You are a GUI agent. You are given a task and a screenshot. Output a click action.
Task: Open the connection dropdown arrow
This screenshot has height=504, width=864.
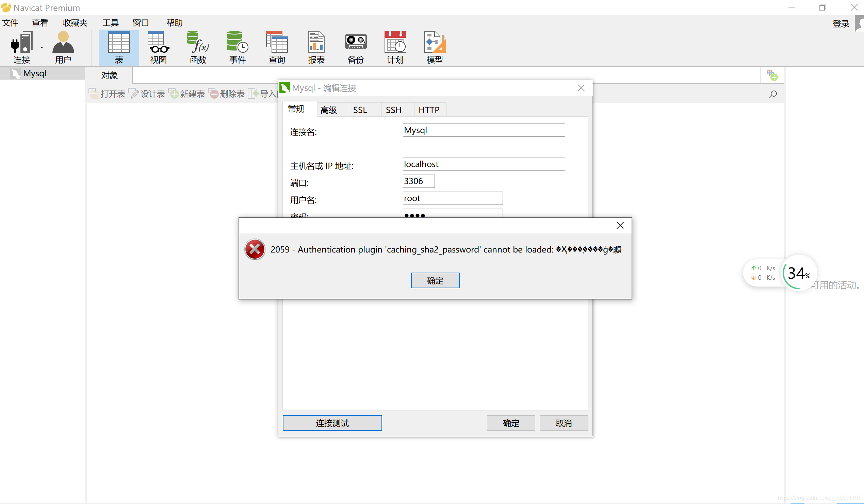click(x=42, y=48)
